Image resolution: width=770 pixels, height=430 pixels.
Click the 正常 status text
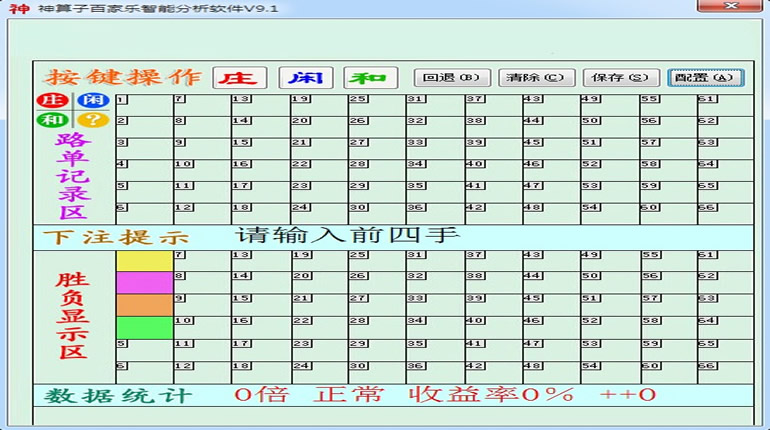tap(349, 395)
